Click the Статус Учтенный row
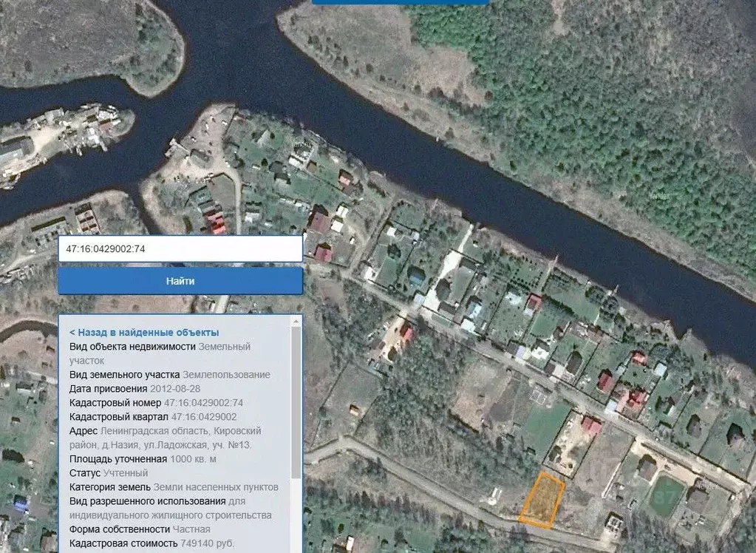The width and height of the screenshot is (756, 553). (109, 473)
